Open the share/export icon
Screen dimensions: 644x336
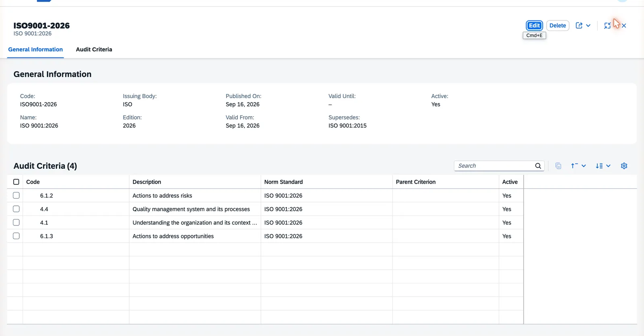[x=579, y=25]
